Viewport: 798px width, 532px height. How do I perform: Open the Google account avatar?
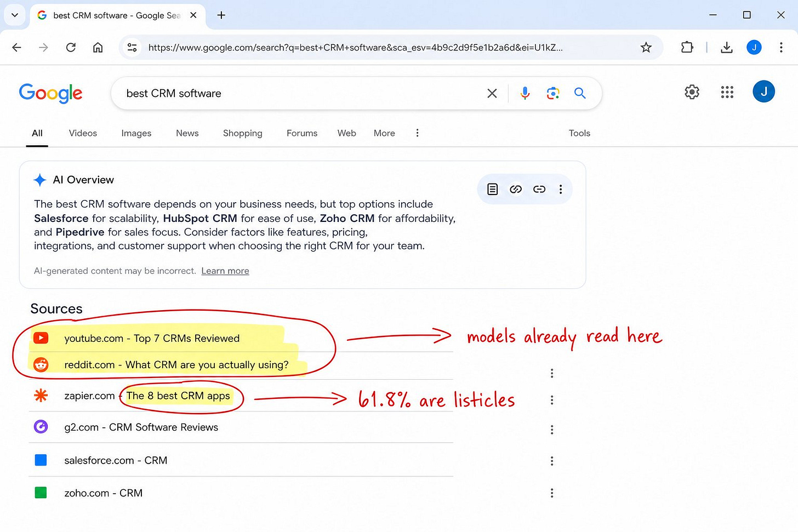coord(764,91)
